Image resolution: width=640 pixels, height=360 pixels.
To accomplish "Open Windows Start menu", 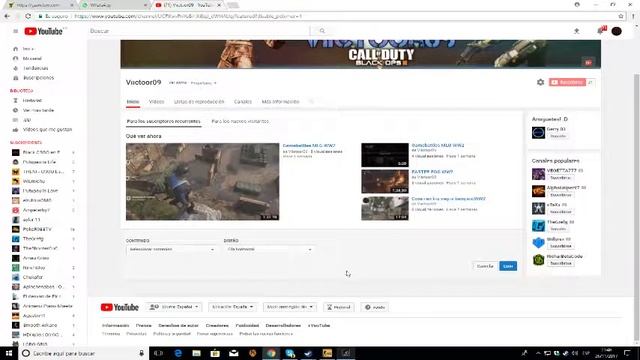I will tap(9, 353).
